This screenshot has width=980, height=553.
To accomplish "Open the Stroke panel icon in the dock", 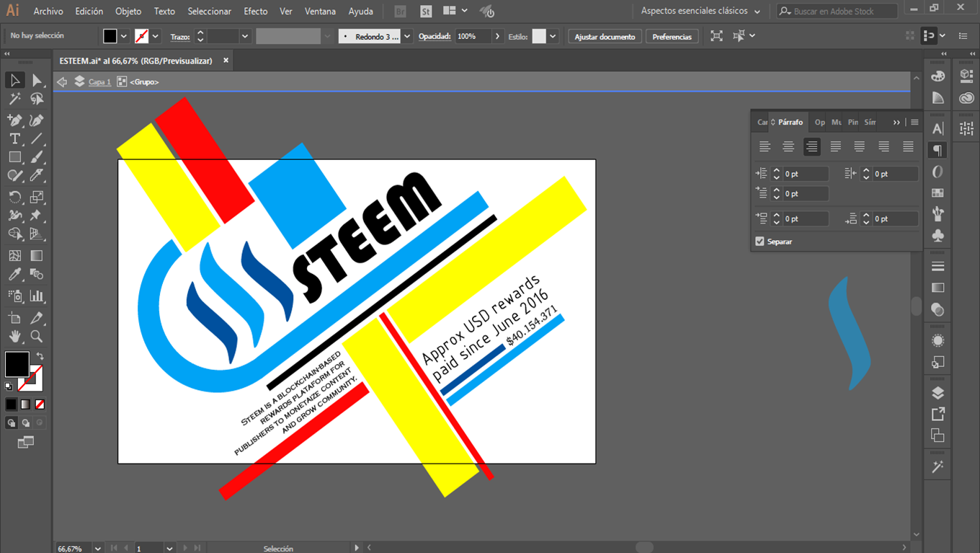I will [937, 267].
